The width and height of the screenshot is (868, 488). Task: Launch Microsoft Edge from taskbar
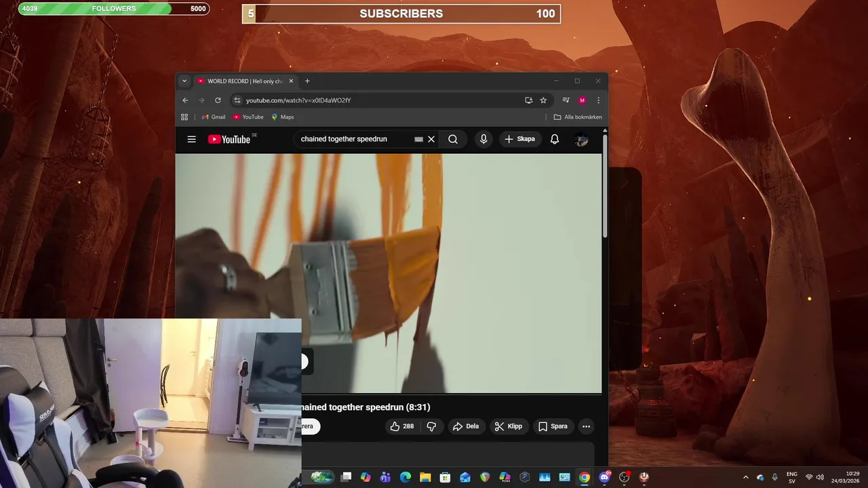(406, 477)
